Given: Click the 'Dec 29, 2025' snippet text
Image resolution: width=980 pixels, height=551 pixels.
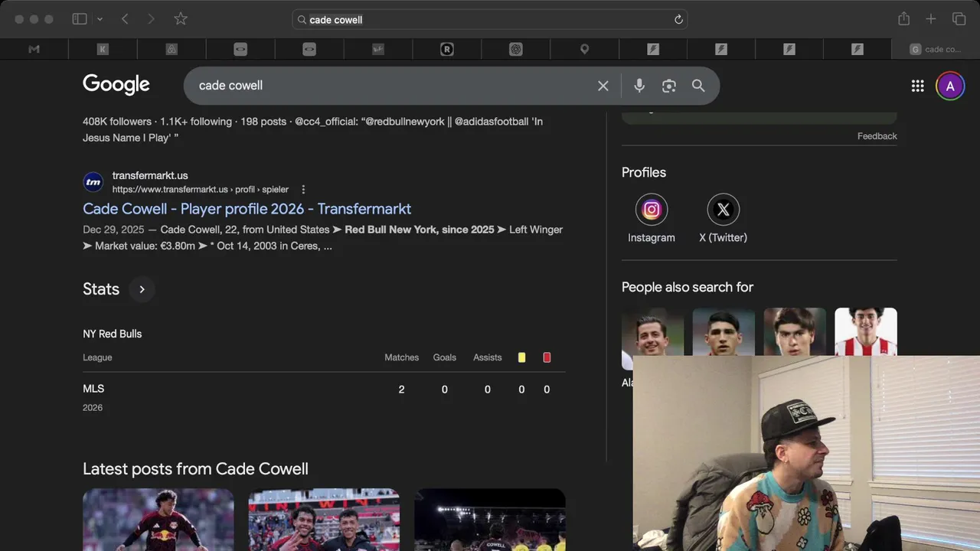Looking at the screenshot, I should (x=113, y=230).
